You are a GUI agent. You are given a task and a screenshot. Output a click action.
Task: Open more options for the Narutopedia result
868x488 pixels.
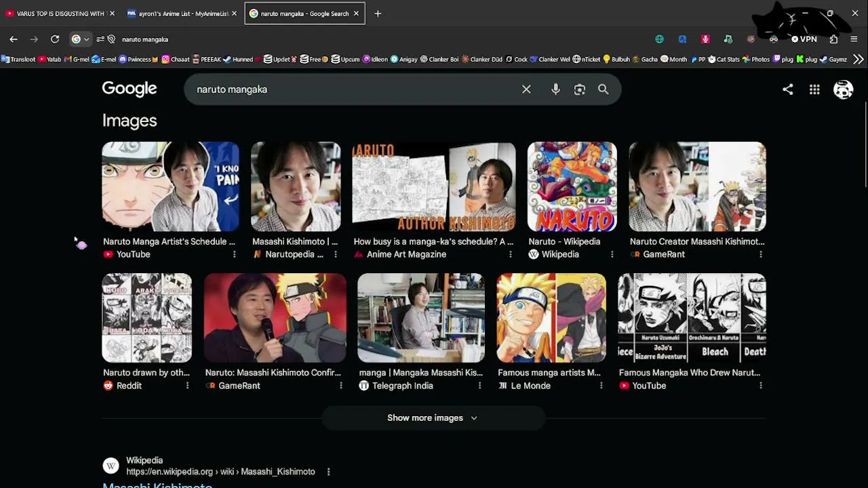[x=335, y=254]
